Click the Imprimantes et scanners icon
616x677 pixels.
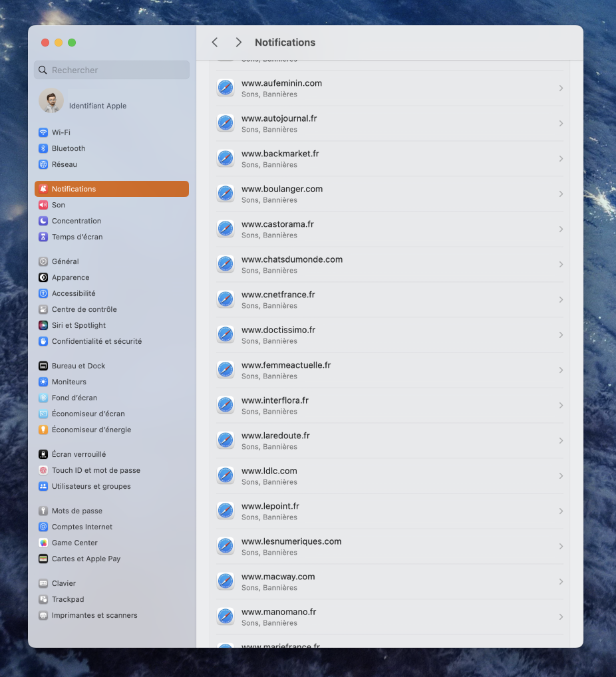pyautogui.click(x=43, y=616)
